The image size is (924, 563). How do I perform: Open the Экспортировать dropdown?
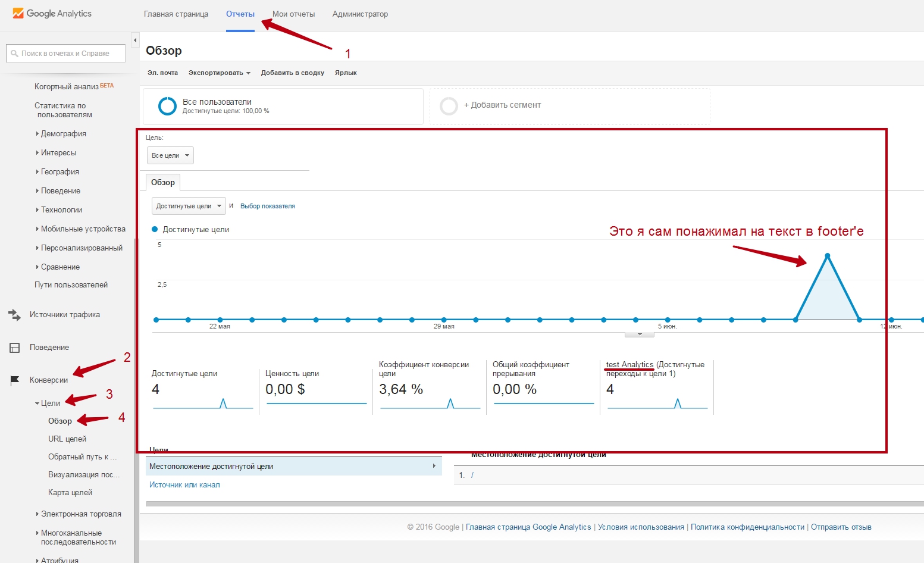(219, 73)
